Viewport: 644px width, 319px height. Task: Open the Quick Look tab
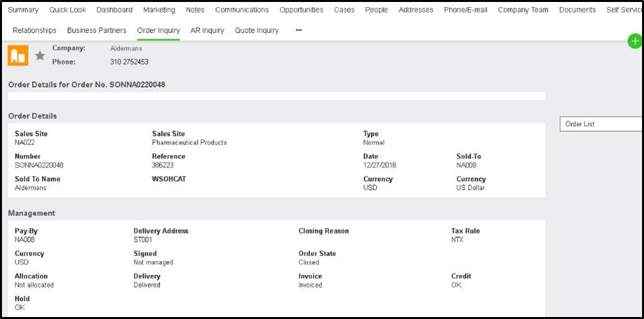pyautogui.click(x=68, y=10)
